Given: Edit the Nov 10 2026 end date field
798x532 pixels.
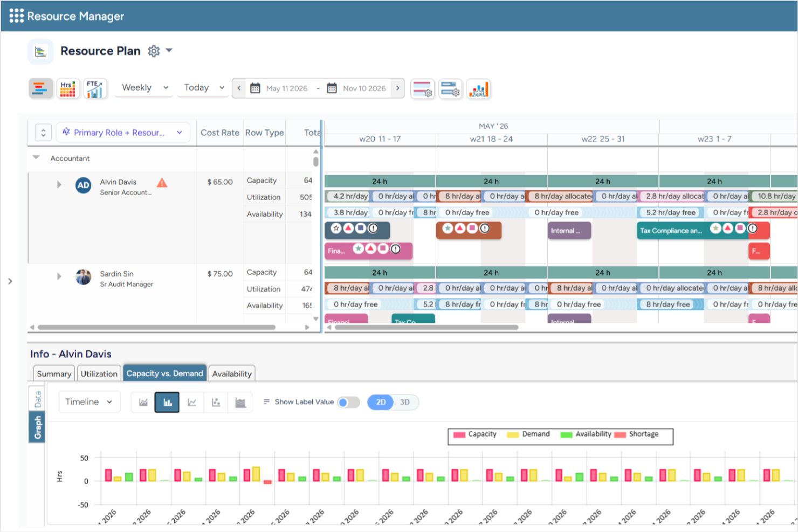Looking at the screenshot, I should (x=364, y=88).
